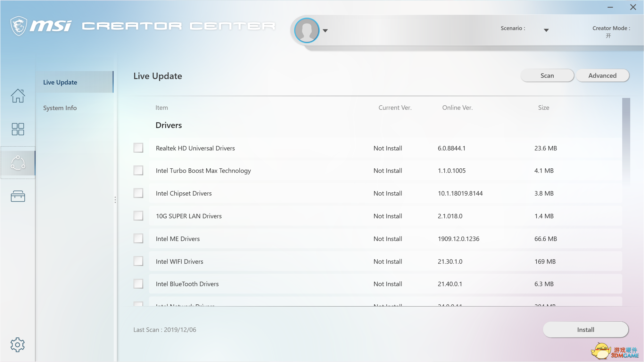This screenshot has width=644, height=362.
Task: Open the four-squares apps grid icon
Action: coord(18,129)
